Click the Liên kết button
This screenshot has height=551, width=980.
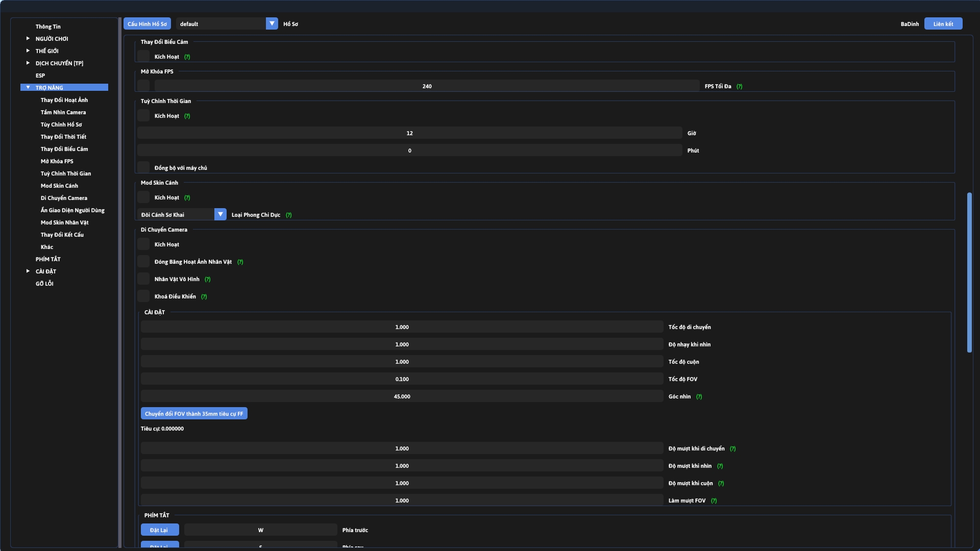coord(943,24)
